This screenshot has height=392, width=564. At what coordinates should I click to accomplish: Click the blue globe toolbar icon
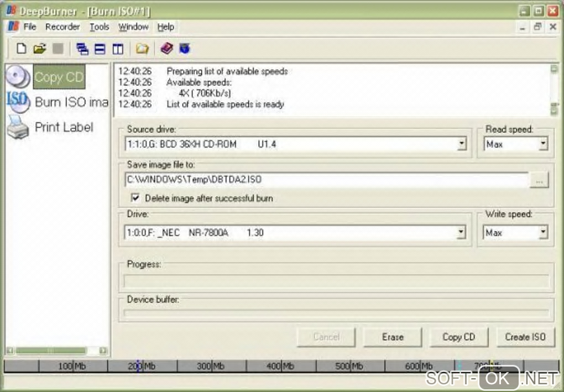(185, 48)
